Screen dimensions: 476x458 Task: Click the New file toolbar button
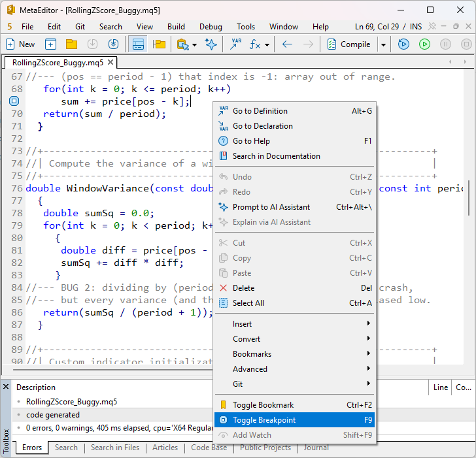tap(20, 44)
